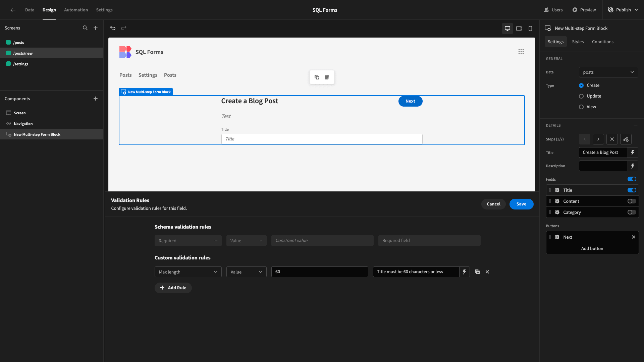644x362 pixels.
Task: Open Users management
Action: pos(553,10)
